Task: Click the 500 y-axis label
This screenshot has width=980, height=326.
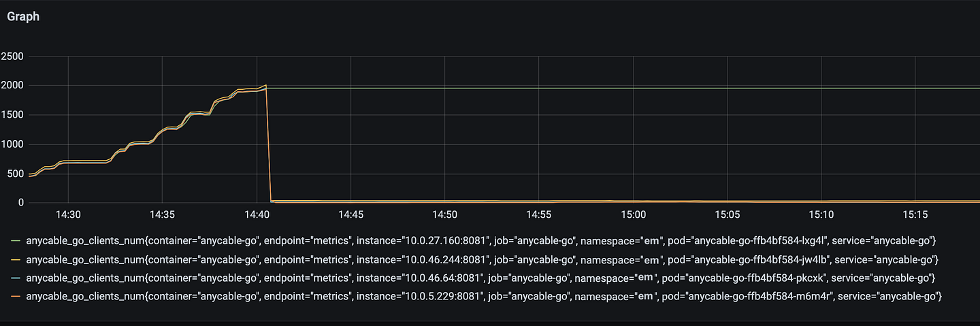Action: 15,174
